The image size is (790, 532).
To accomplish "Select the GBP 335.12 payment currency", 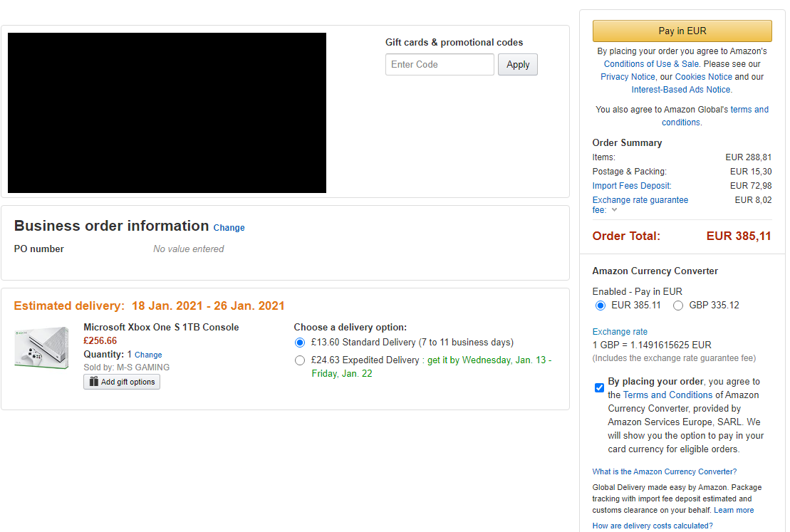I will coord(678,306).
